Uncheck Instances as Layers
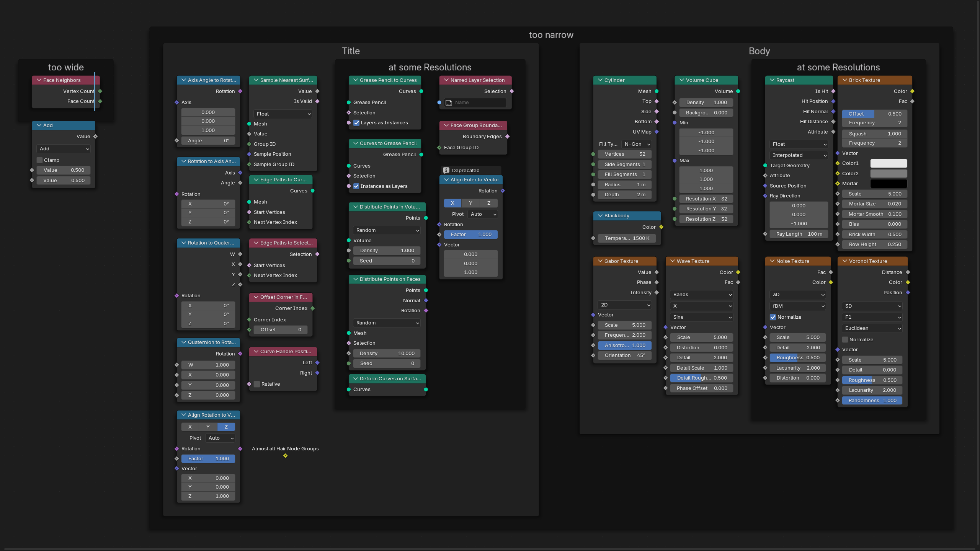The height and width of the screenshot is (551, 980). (x=356, y=186)
